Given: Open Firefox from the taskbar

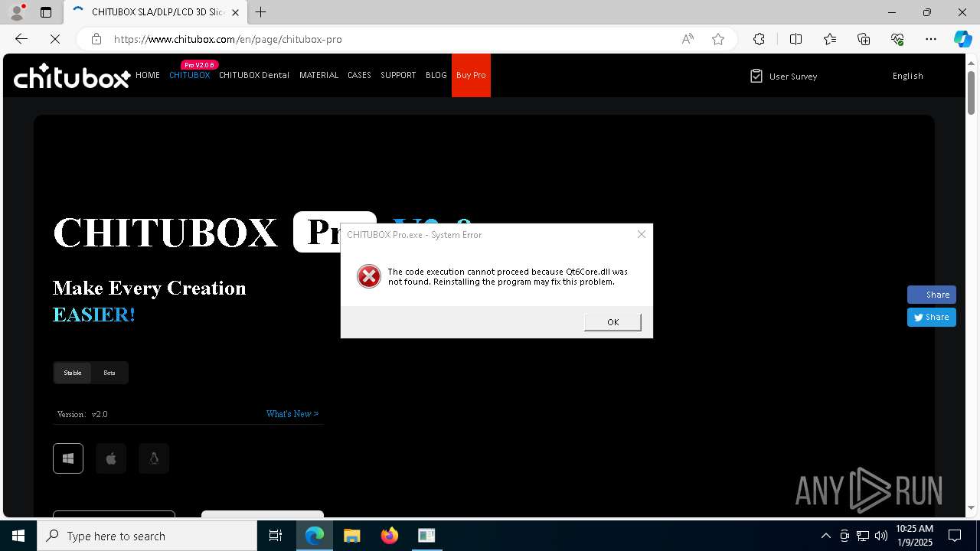Looking at the screenshot, I should point(390,536).
